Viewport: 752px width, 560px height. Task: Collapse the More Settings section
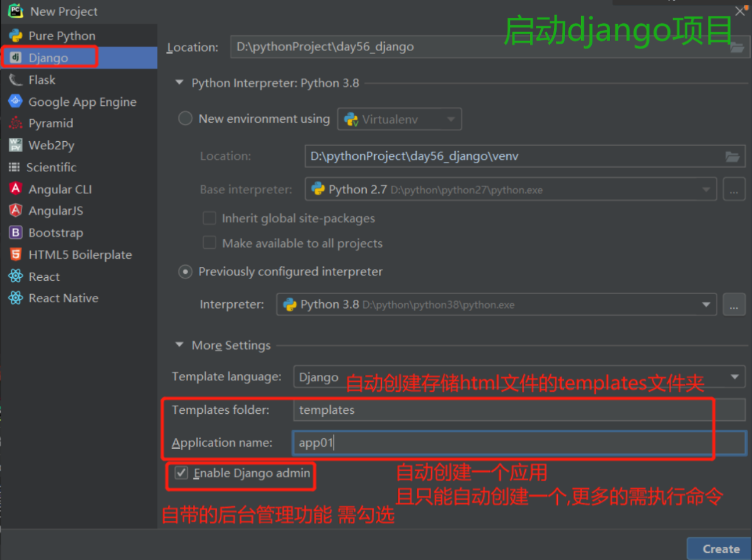point(180,345)
